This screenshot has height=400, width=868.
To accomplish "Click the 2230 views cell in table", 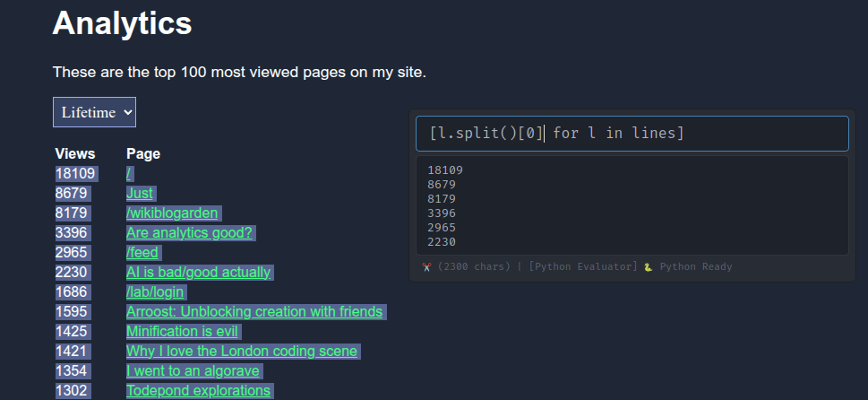I will [x=72, y=272].
